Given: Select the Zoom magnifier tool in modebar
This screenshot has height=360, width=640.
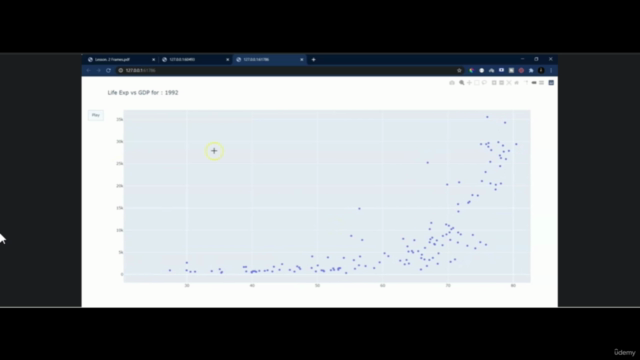Looking at the screenshot, I should (462, 83).
